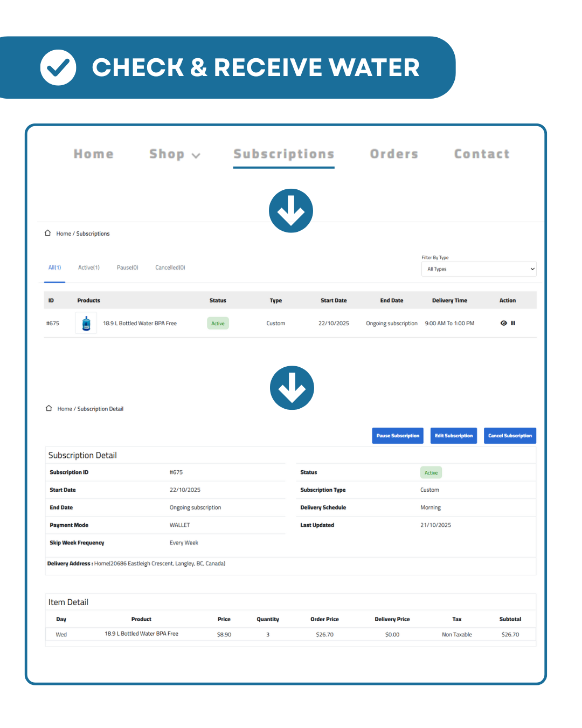Click the first blue down-arrow circle
This screenshot has height=728, width=582.
point(291,211)
